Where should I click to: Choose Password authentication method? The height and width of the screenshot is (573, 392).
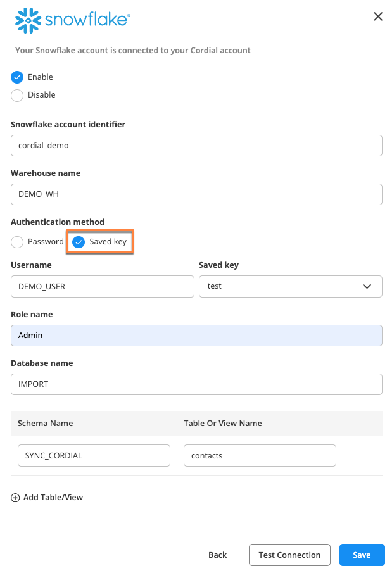click(x=17, y=242)
